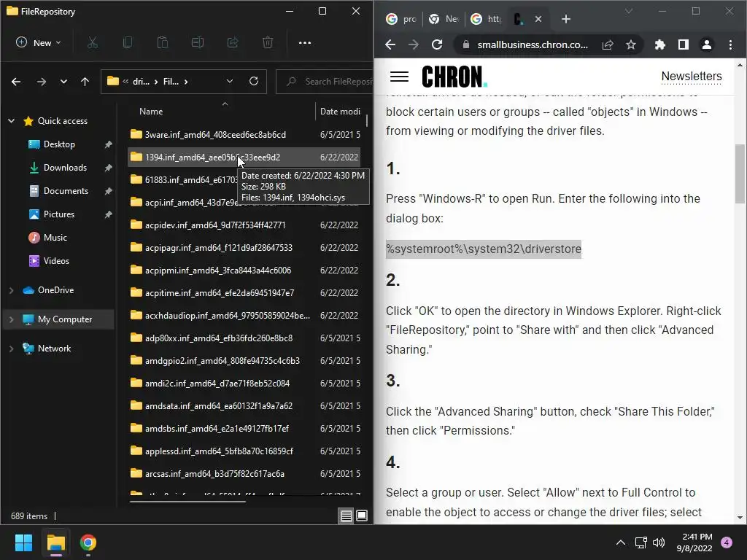The width and height of the screenshot is (747, 560).
Task: Switch to large thumbnails view in File Explorer status bar
Action: (362, 516)
